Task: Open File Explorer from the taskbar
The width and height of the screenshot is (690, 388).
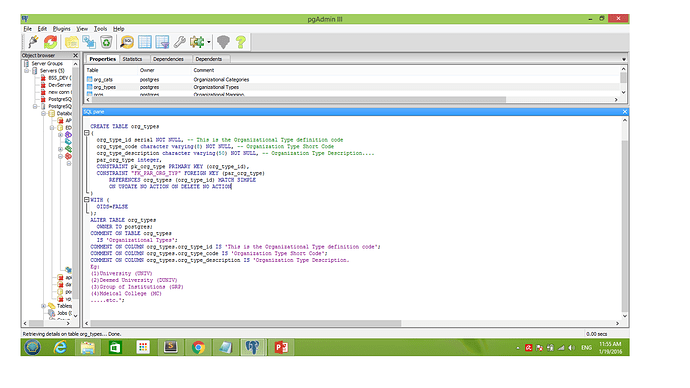Action: pos(88,347)
